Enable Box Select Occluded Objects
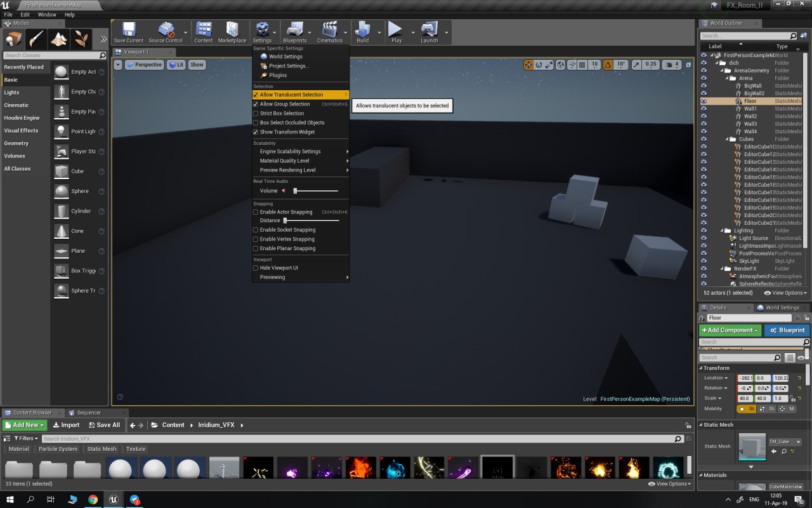Viewport: 812px width, 508px height. coord(256,123)
